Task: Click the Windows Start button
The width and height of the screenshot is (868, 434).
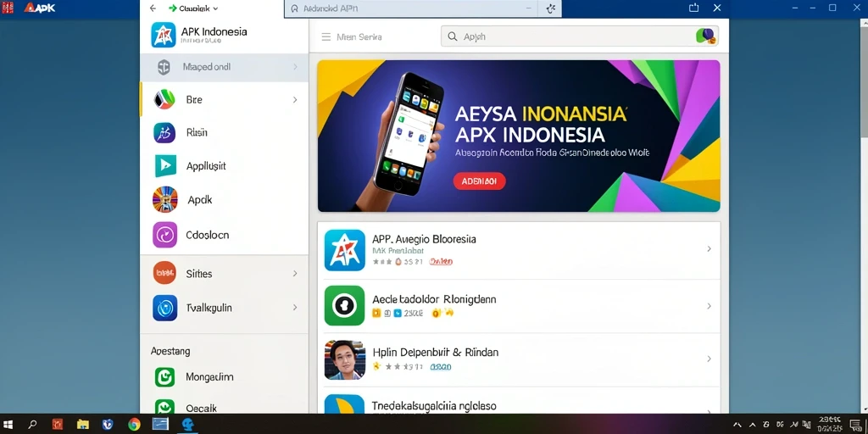Action: [x=8, y=425]
